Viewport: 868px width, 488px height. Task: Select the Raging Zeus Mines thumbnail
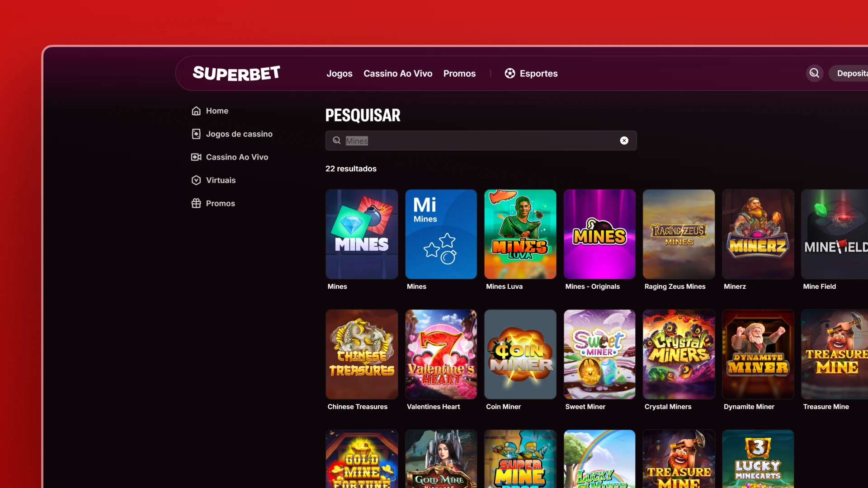[x=679, y=234]
